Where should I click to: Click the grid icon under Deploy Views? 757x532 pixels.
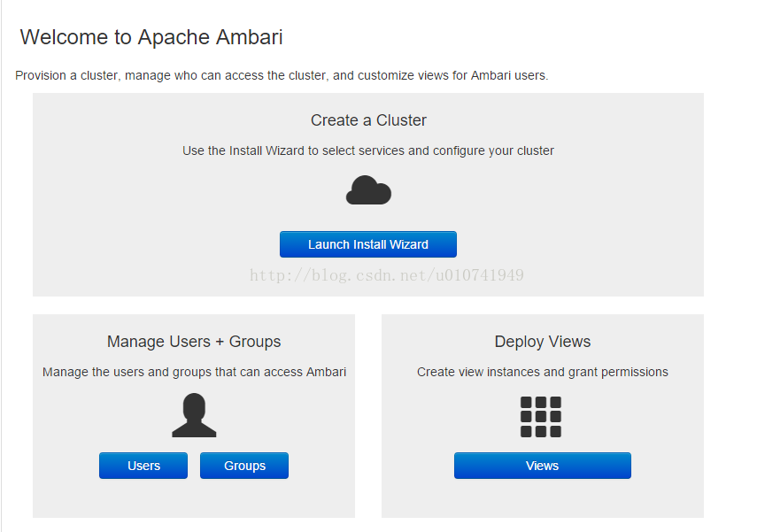[x=541, y=417]
